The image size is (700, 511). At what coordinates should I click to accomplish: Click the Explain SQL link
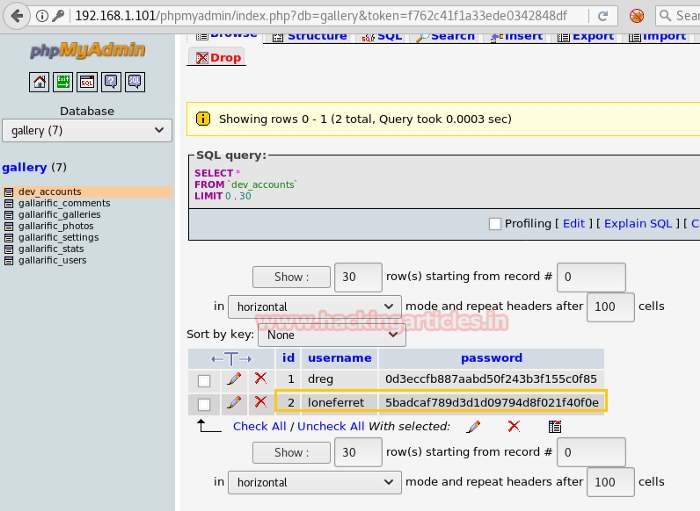tap(638, 224)
